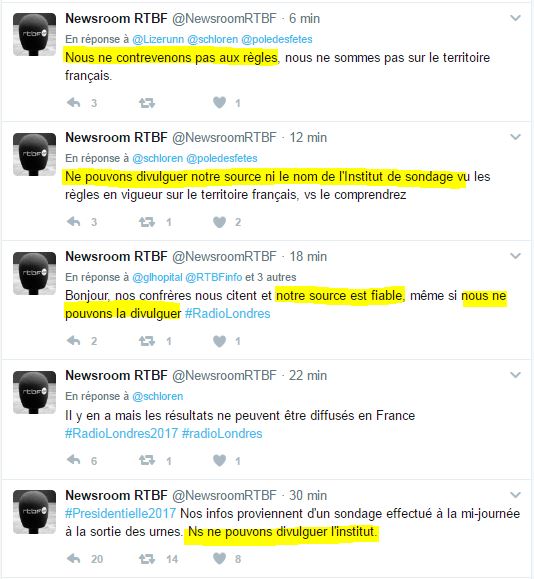Image resolution: width=534 pixels, height=579 pixels.
Task: Reply to the 18 min tweet
Action: tap(73, 340)
